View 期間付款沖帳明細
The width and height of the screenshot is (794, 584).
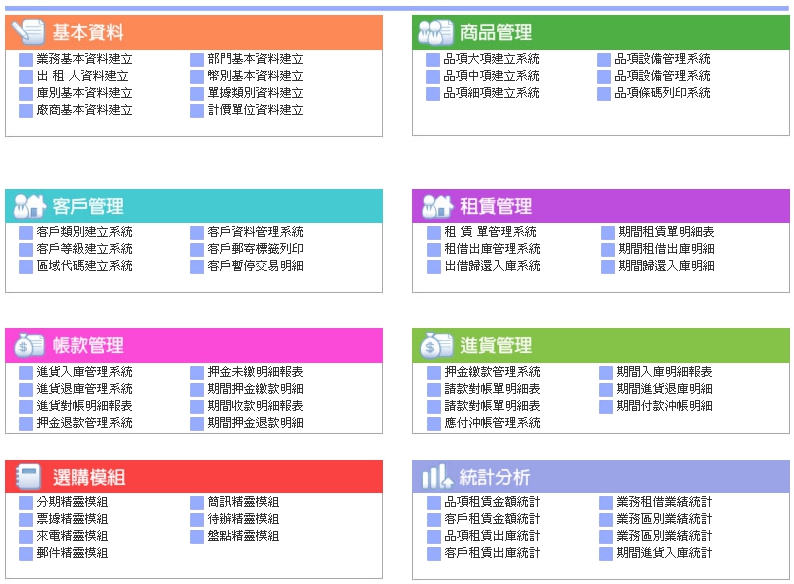pyautogui.click(x=664, y=406)
